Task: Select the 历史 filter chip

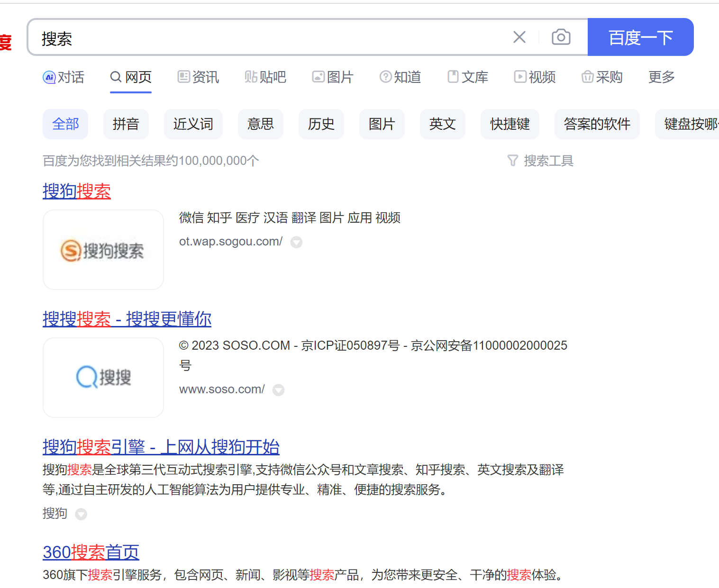Action: point(321,124)
